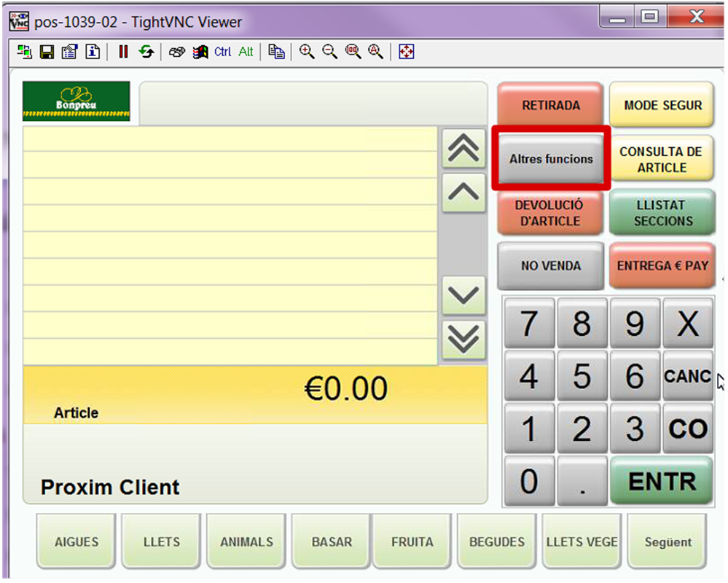Image resolution: width=728 pixels, height=583 pixels.
Task: Click the zoom in magnifier icon
Action: click(x=307, y=52)
